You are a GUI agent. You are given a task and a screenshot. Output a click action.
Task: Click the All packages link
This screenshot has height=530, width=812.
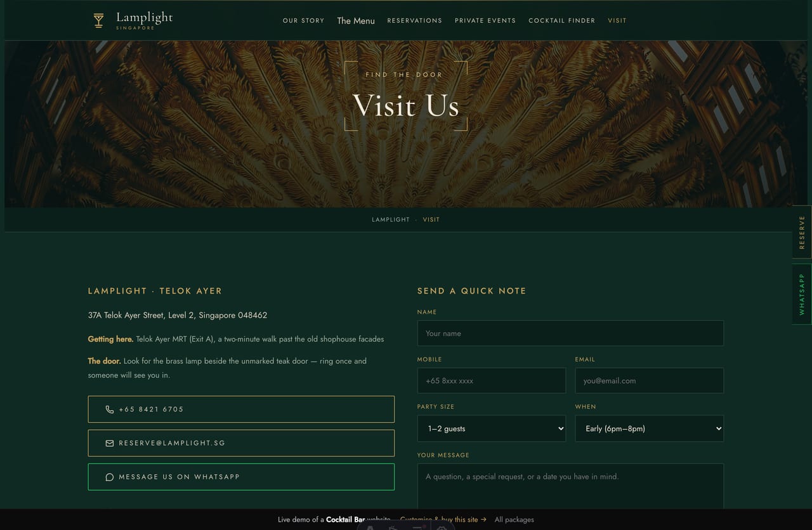(x=514, y=520)
